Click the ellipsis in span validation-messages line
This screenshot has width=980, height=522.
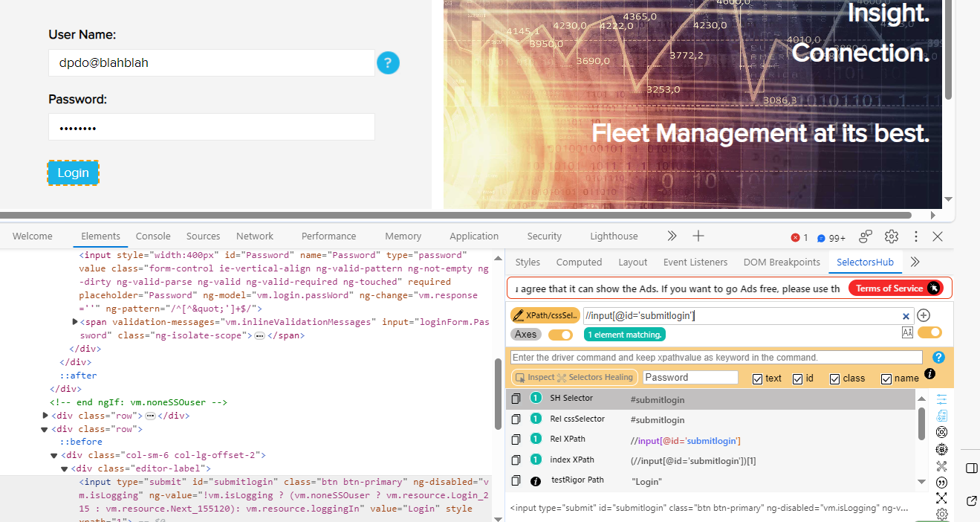259,336
